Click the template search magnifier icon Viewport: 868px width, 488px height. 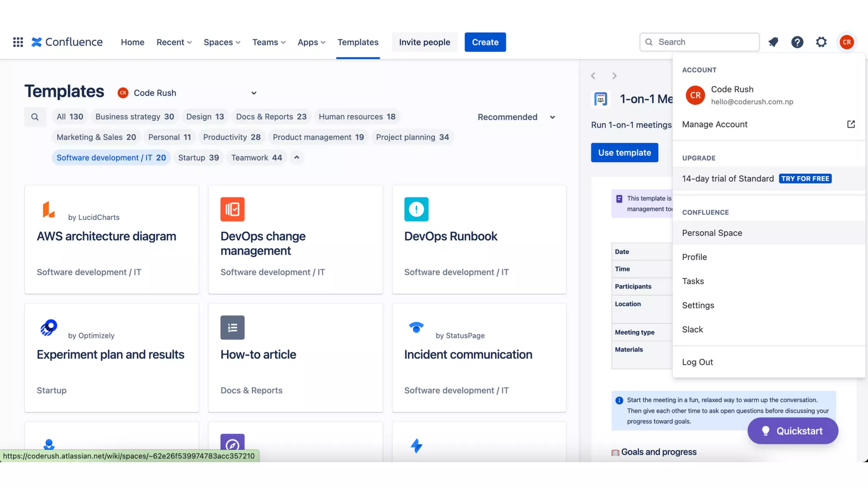35,117
